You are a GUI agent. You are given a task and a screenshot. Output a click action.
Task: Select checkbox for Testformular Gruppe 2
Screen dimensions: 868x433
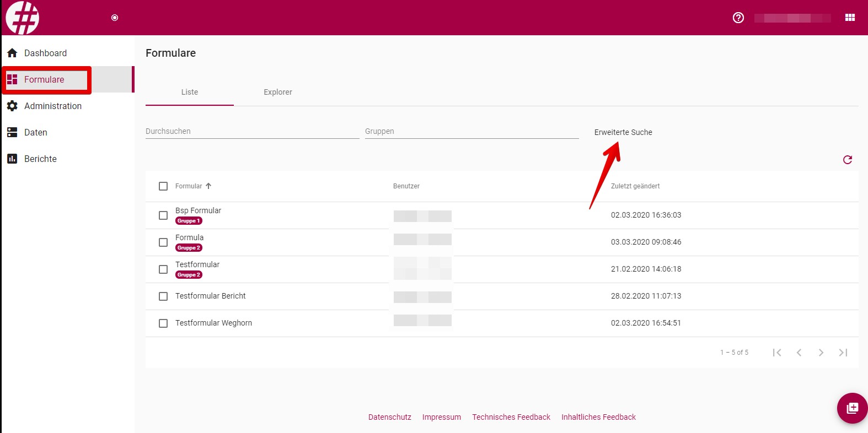pyautogui.click(x=163, y=269)
